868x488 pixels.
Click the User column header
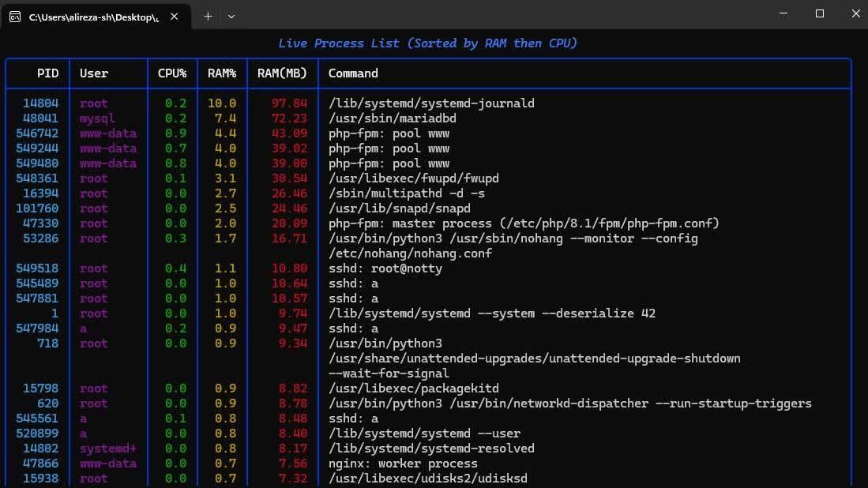(93, 73)
